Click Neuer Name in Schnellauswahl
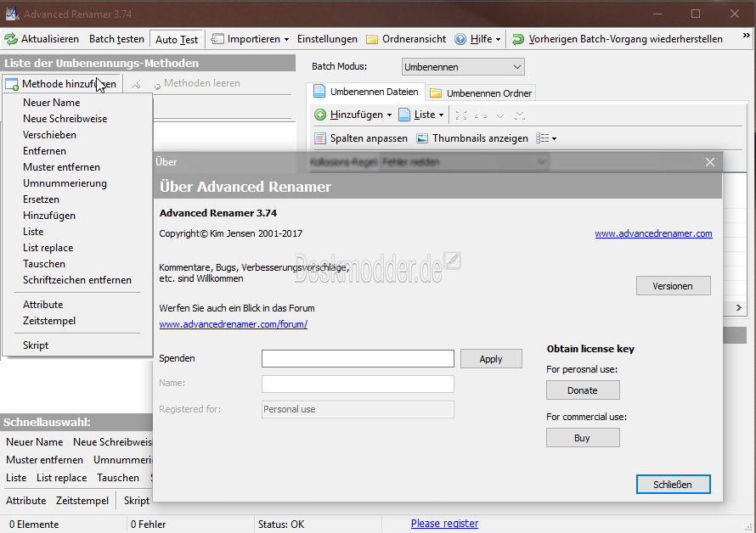756x533 pixels. click(34, 442)
